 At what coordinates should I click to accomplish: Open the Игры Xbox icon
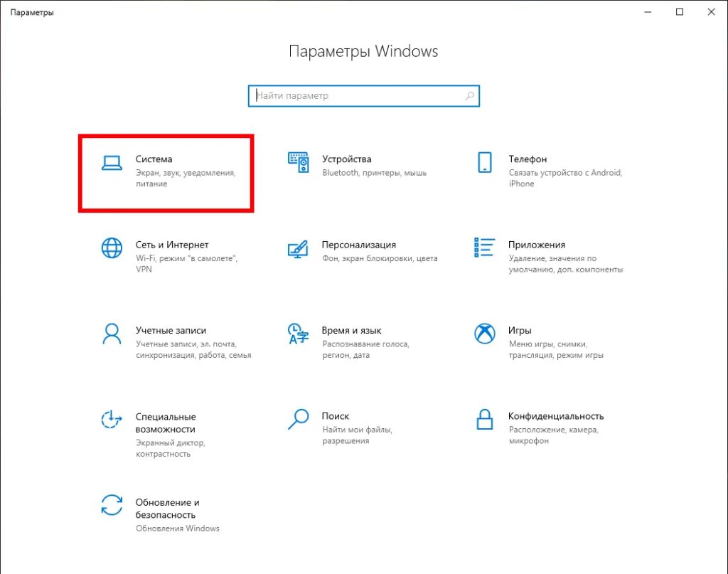[x=485, y=334]
